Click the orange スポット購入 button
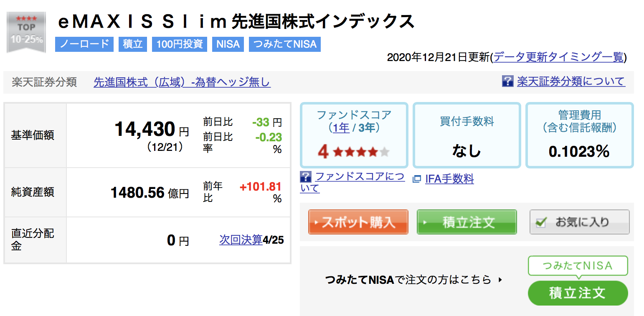Screen dimensions: 644x316 coord(358,222)
